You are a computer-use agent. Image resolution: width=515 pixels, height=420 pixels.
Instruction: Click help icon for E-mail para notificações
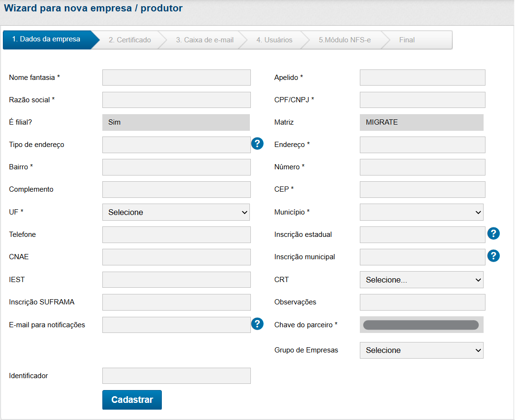click(257, 324)
